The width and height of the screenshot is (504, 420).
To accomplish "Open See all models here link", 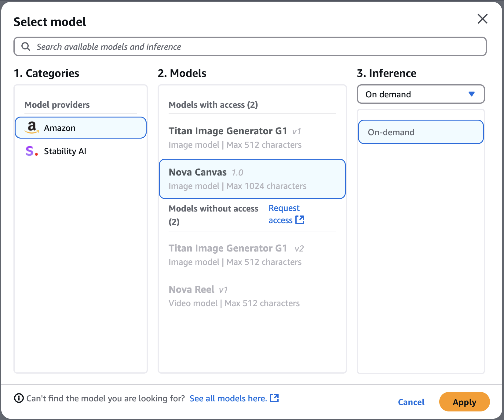I will pos(228,398).
